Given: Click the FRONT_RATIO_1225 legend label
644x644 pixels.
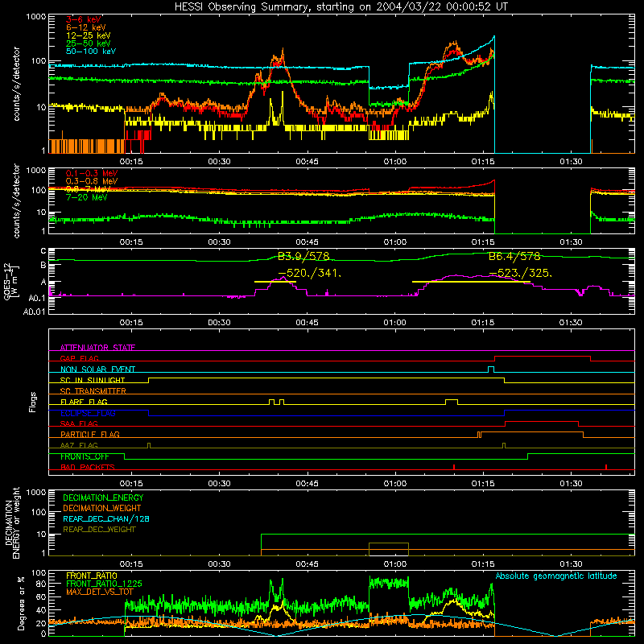Looking at the screenshot, I should pyautogui.click(x=104, y=584).
